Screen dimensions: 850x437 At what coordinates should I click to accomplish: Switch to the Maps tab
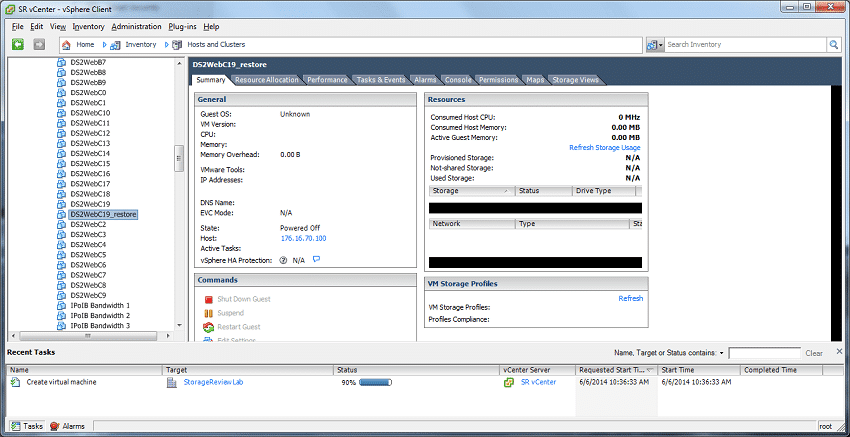coord(535,80)
